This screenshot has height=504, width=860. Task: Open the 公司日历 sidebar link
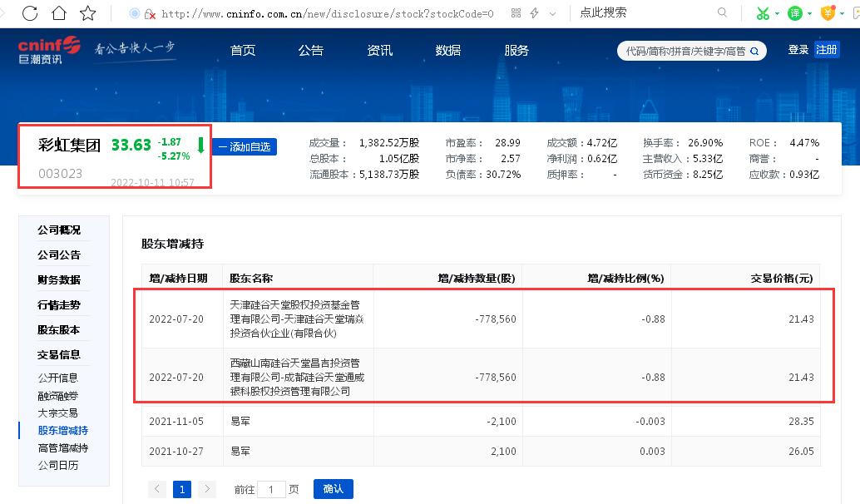pyautogui.click(x=58, y=465)
